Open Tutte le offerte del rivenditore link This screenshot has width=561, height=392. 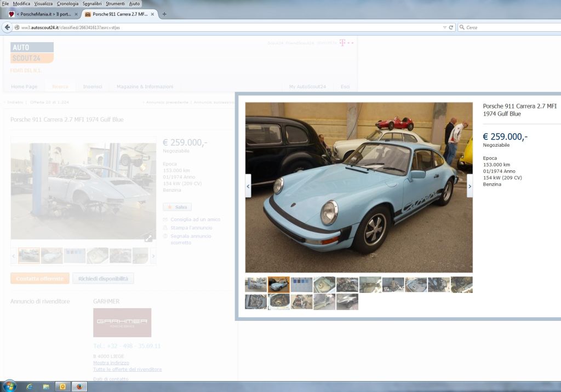tap(127, 369)
